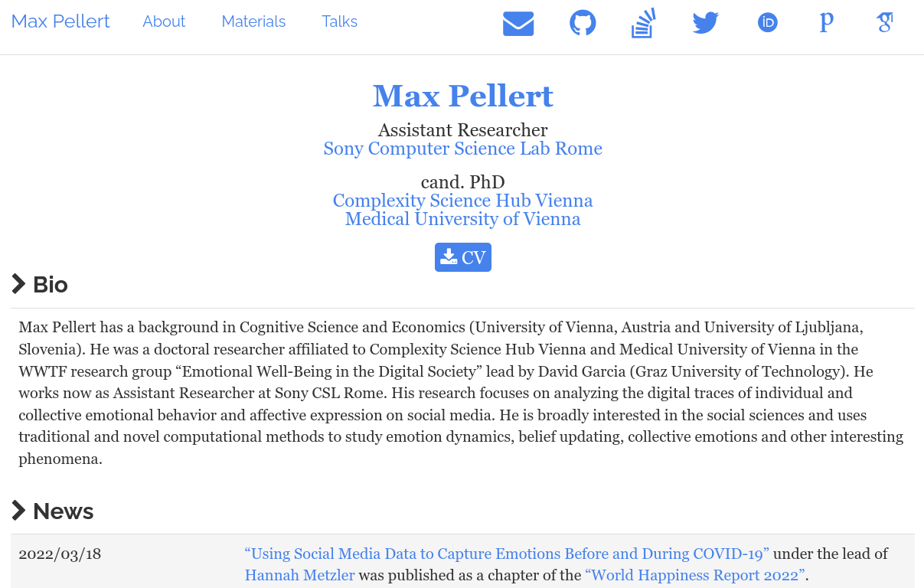Click the Publons P icon
Viewport: 924px width, 588px height.
pyautogui.click(x=826, y=23)
